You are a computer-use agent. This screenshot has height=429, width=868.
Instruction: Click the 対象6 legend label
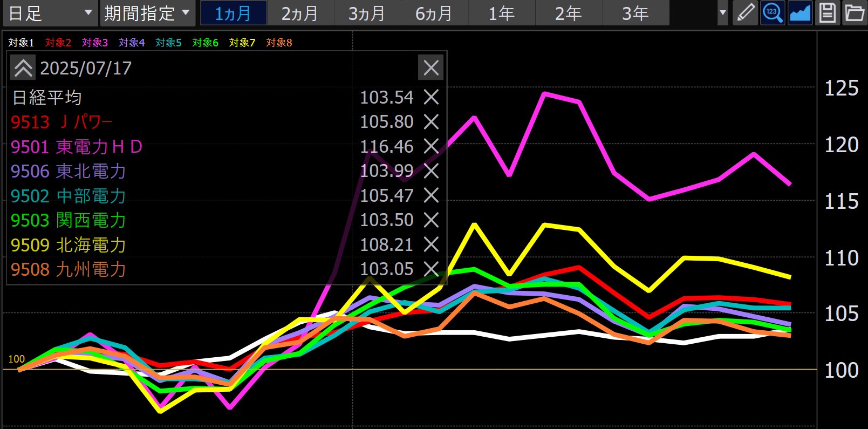[205, 43]
